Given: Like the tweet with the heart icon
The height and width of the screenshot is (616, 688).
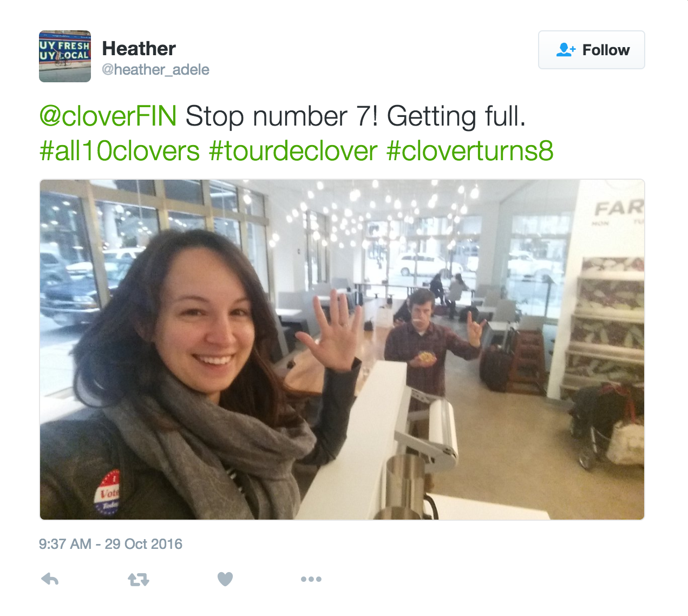Looking at the screenshot, I should 225,579.
